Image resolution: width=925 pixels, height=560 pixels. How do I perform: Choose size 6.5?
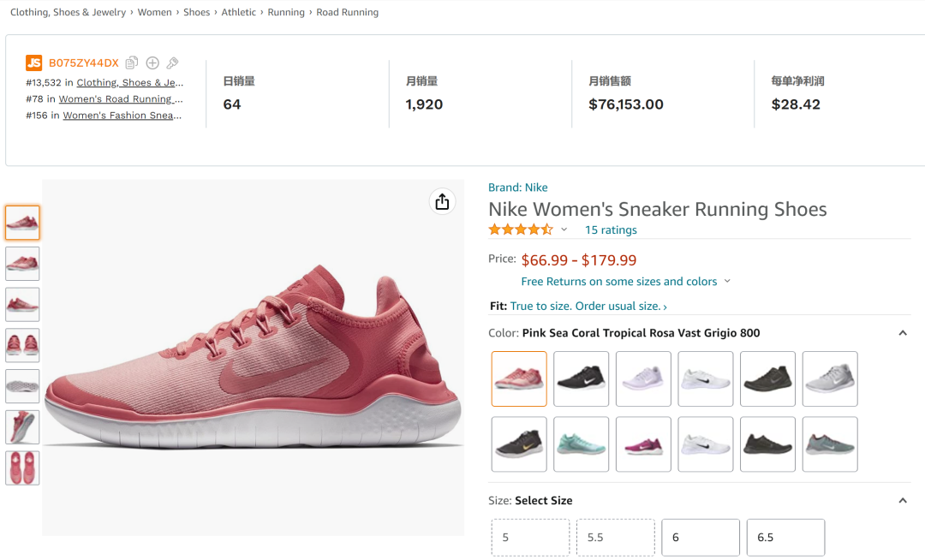pyautogui.click(x=785, y=537)
